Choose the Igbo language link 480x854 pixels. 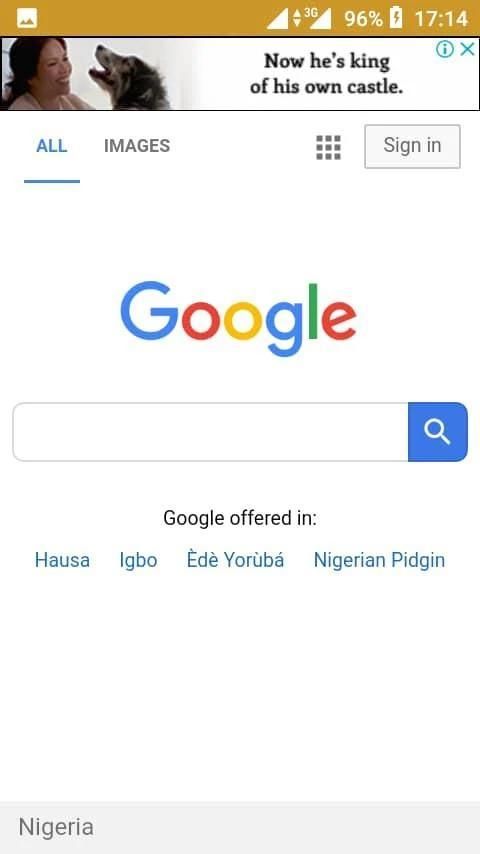click(138, 560)
